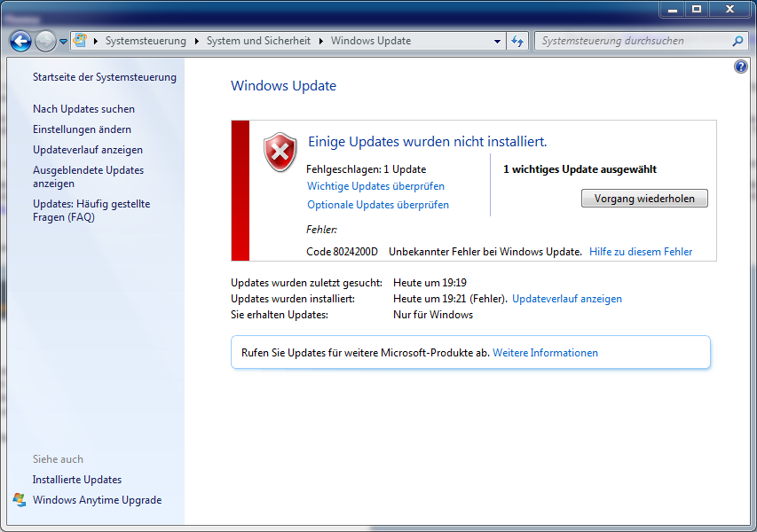Expand the address bar history dropdown
757x532 pixels.
497,41
